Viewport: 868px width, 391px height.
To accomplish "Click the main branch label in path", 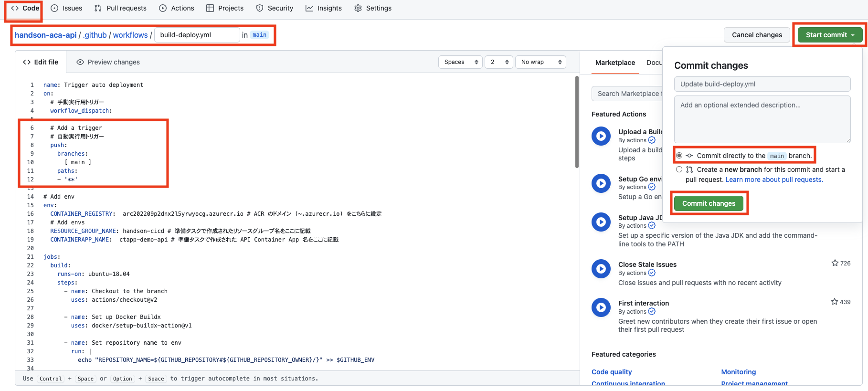I will point(259,35).
